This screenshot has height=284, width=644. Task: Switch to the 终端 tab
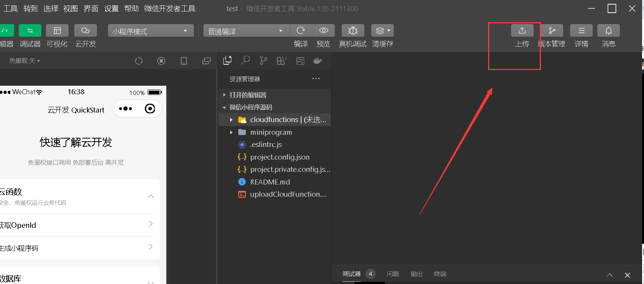pyautogui.click(x=440, y=274)
